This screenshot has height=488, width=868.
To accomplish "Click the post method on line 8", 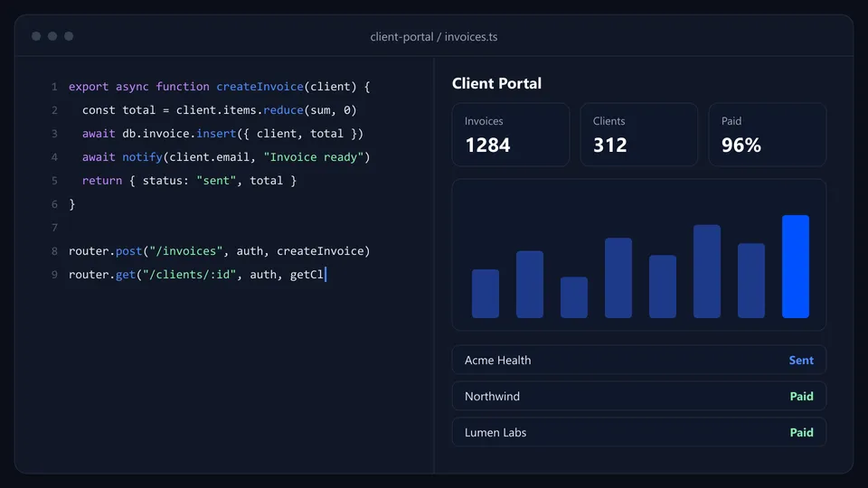I will coord(129,251).
